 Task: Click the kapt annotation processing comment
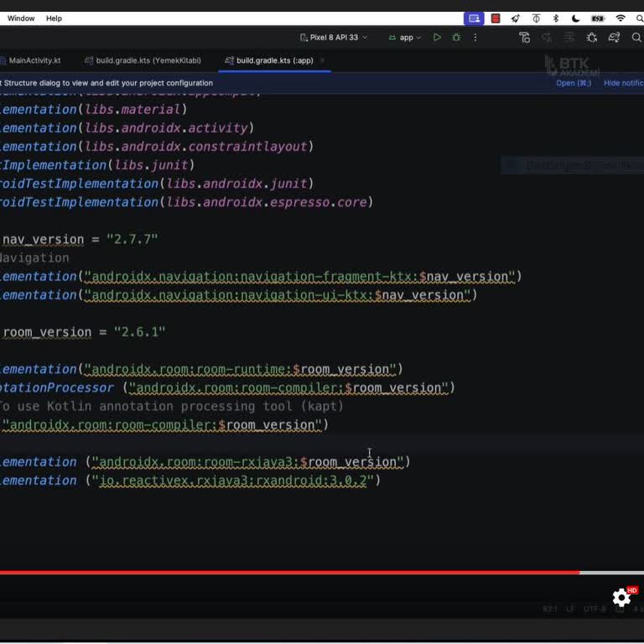[x=171, y=406]
